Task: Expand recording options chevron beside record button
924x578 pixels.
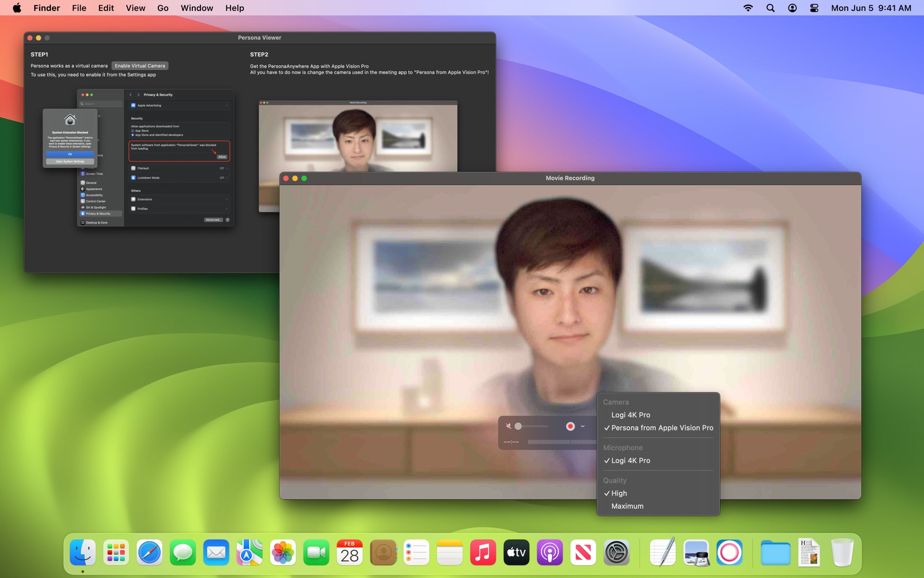Action: [583, 426]
